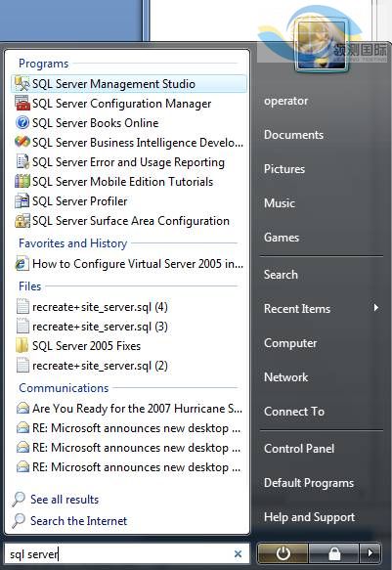392x570 pixels.
Task: Open SQL Server Surface Area Configuration icon
Action: point(22,221)
